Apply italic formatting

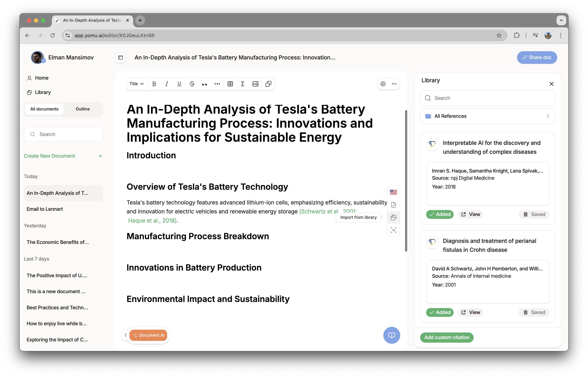tap(167, 84)
